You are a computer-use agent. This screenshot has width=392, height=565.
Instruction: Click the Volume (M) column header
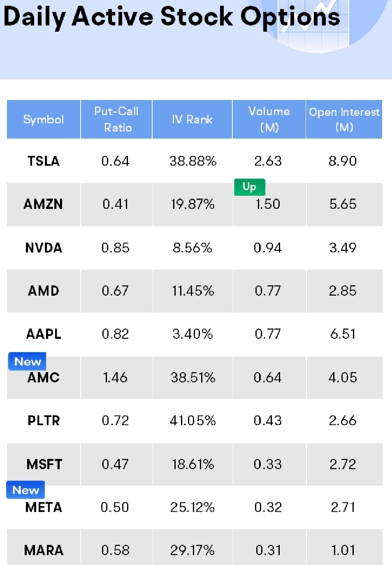(269, 119)
